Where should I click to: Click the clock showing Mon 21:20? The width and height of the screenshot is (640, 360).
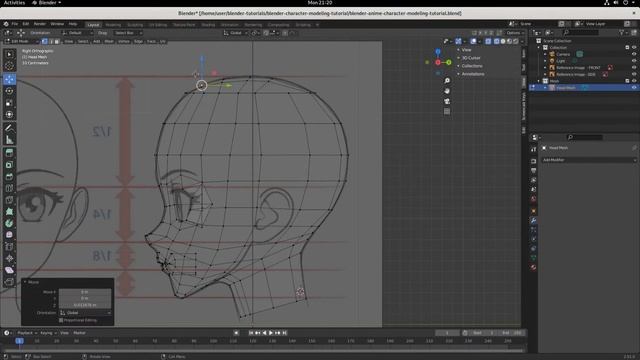pos(320,2)
